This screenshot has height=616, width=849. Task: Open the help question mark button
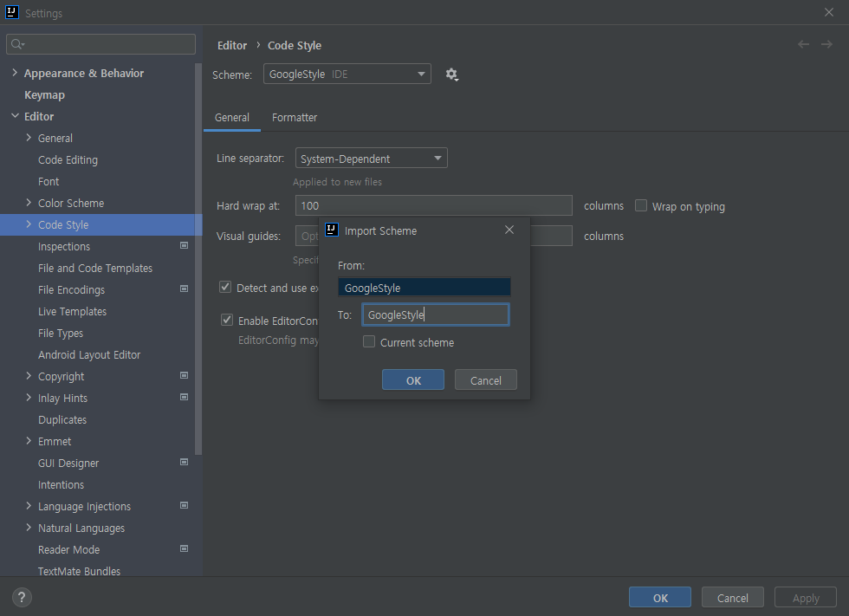point(21,598)
